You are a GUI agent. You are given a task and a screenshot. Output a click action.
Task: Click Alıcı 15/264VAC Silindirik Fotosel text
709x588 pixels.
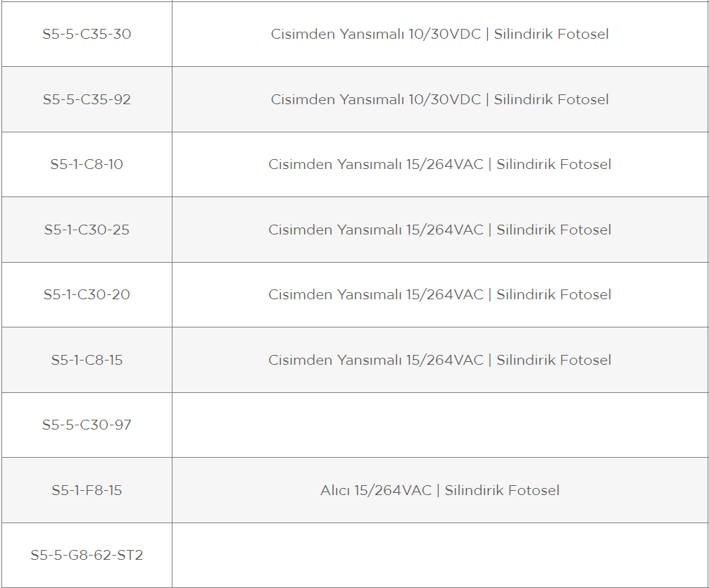click(x=439, y=490)
